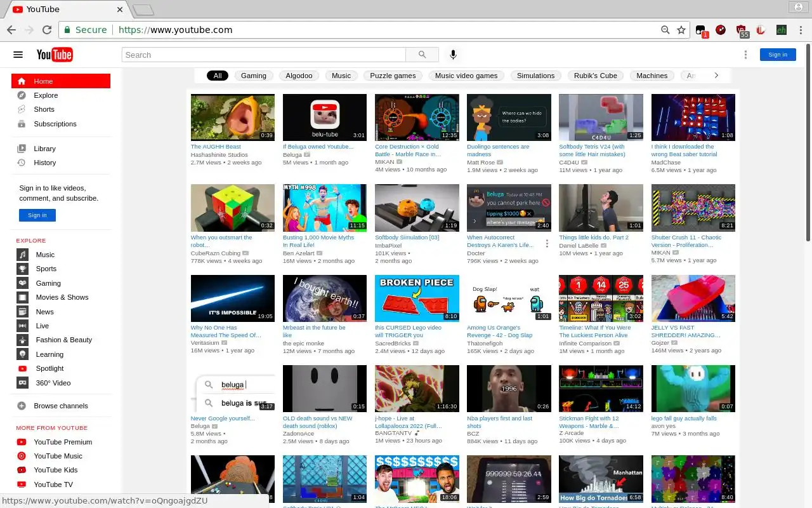Select the Music video games chip
This screenshot has width=812, height=508.
pyautogui.click(x=466, y=76)
